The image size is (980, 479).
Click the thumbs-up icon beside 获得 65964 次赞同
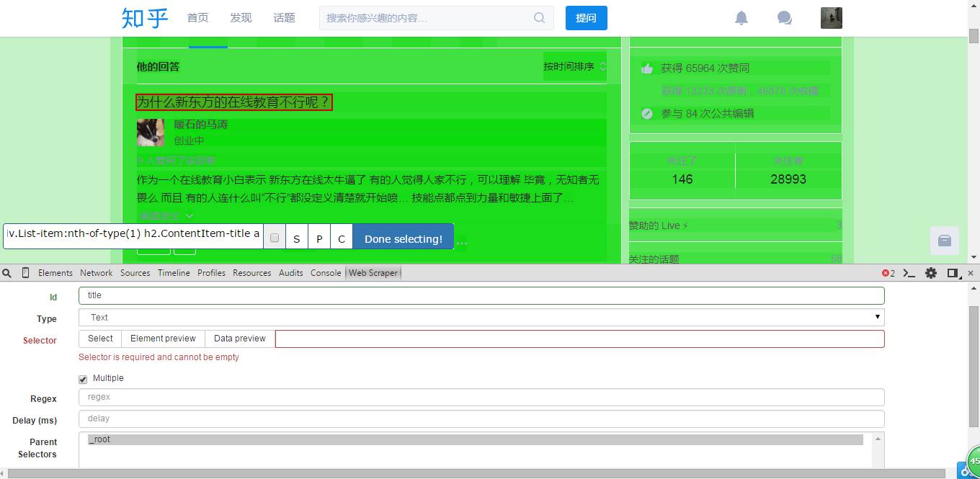(647, 68)
